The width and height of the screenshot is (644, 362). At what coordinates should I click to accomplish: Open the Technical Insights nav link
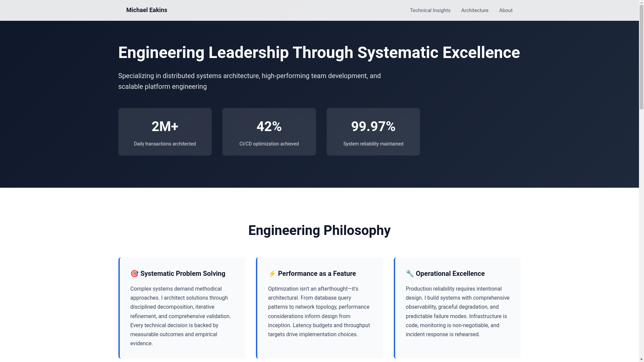point(430,10)
